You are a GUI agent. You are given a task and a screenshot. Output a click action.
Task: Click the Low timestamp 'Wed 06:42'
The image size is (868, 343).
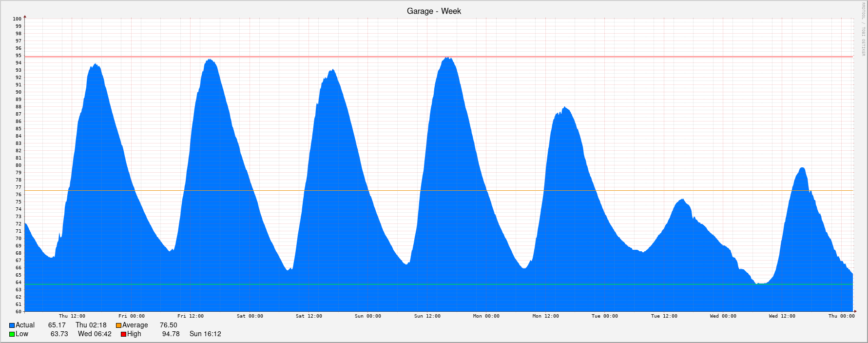tap(95, 334)
